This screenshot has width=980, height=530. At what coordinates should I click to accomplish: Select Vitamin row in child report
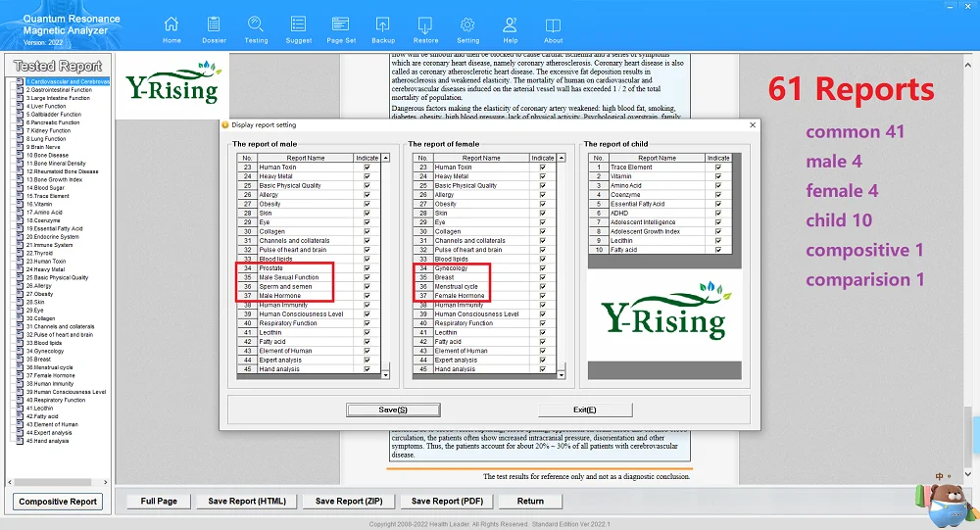660,176
